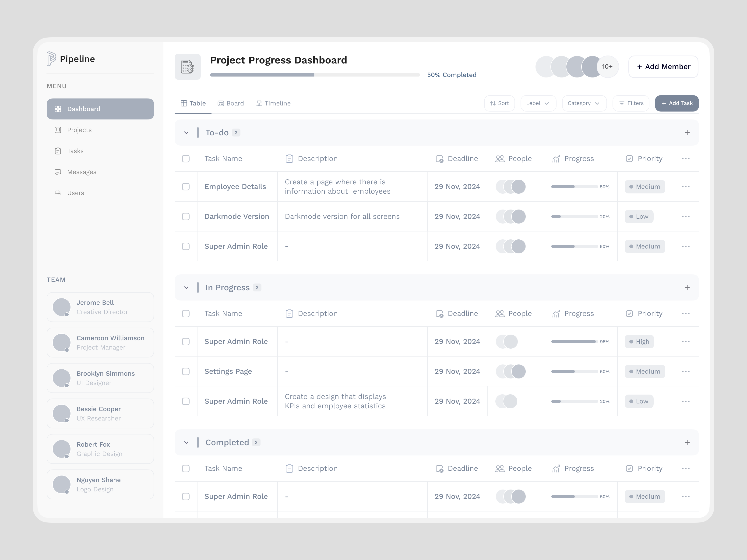
Task: Switch to the Board view tab
Action: coord(231,103)
